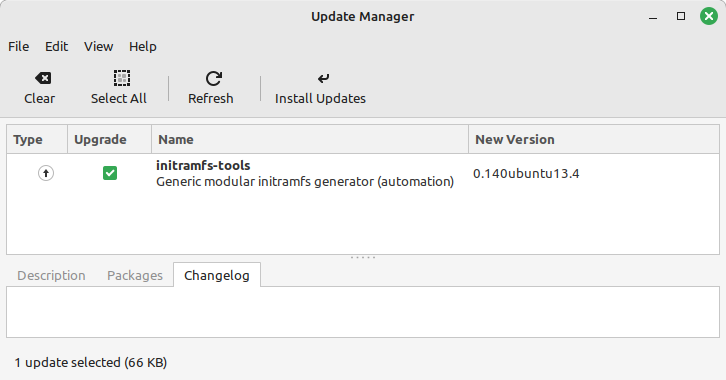
Task: Open the Help menu
Action: click(143, 46)
